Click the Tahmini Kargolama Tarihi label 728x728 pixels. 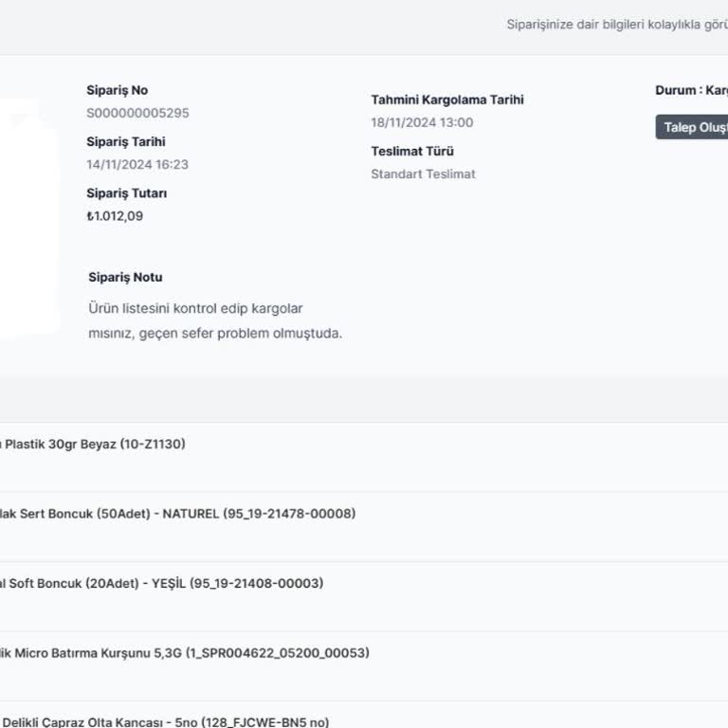pyautogui.click(x=446, y=100)
